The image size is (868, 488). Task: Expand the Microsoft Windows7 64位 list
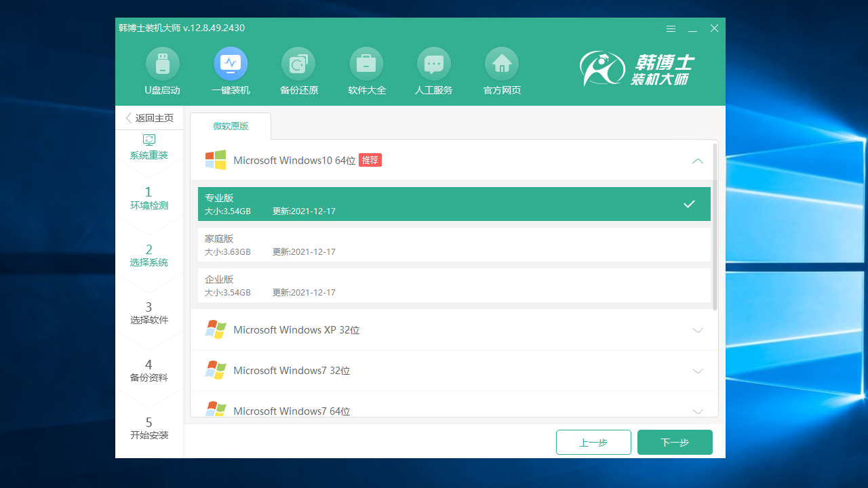698,411
